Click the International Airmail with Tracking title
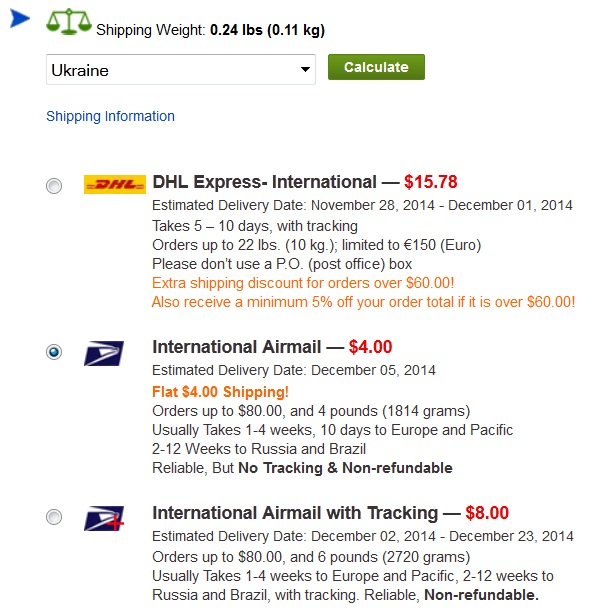 tap(295, 513)
